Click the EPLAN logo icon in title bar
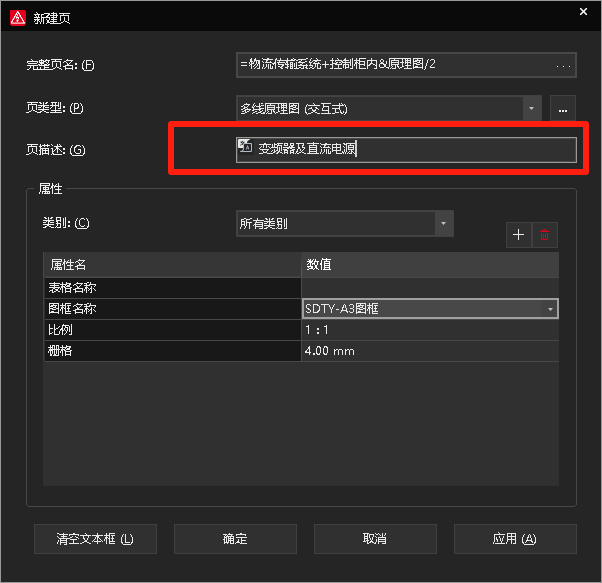Viewport: 602px width, 583px height. (x=18, y=18)
